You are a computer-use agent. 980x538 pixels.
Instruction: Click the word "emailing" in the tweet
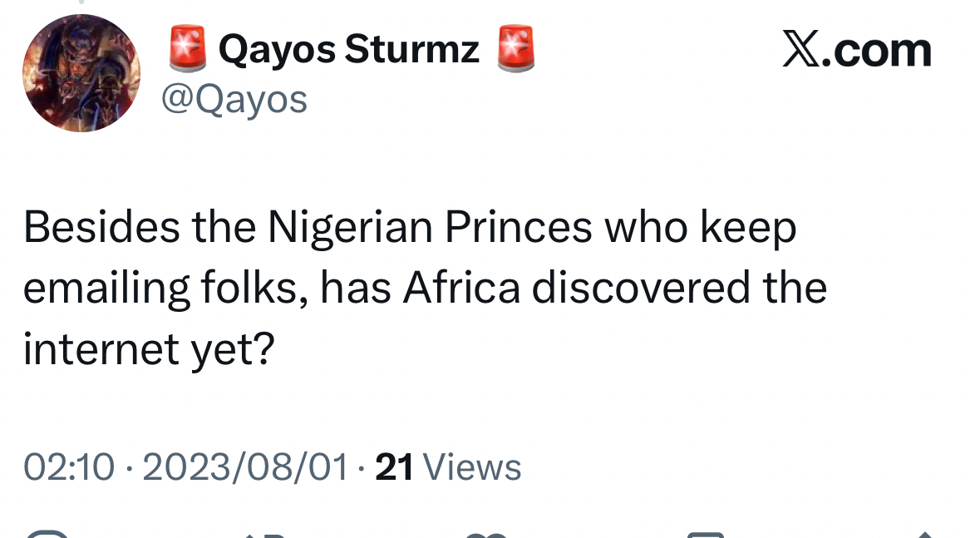[x=105, y=288]
